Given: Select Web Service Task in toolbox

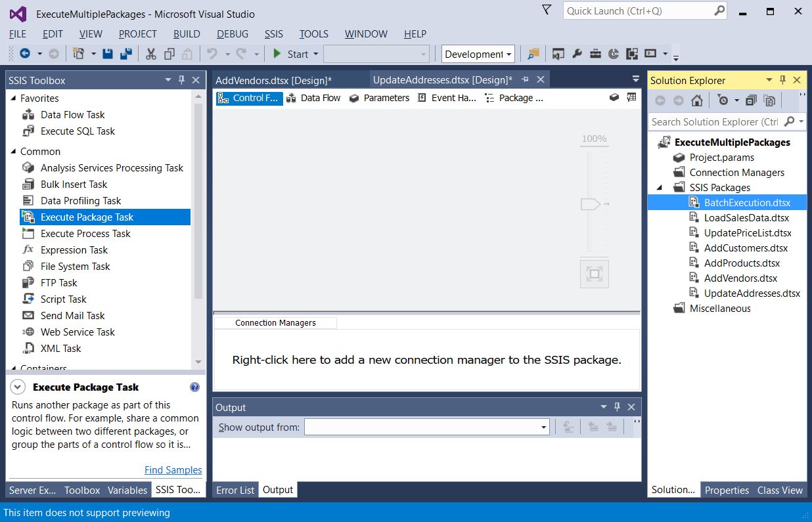Looking at the screenshot, I should [x=105, y=332].
